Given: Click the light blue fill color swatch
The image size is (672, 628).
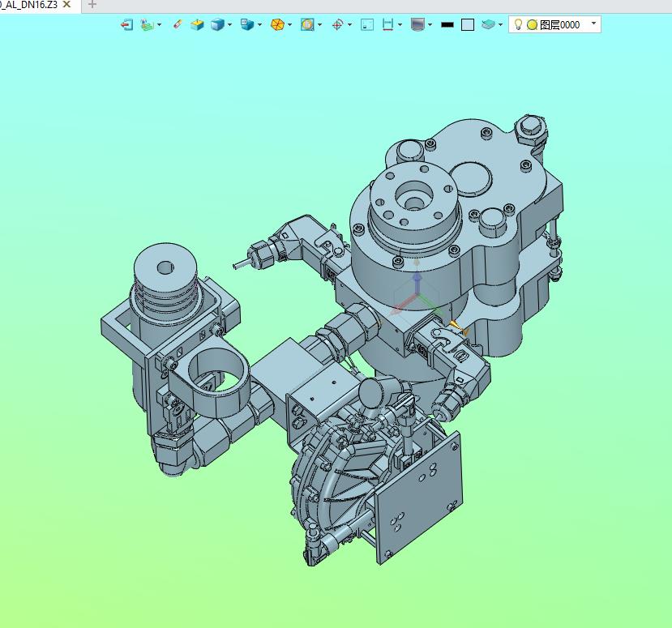Looking at the screenshot, I should 468,25.
